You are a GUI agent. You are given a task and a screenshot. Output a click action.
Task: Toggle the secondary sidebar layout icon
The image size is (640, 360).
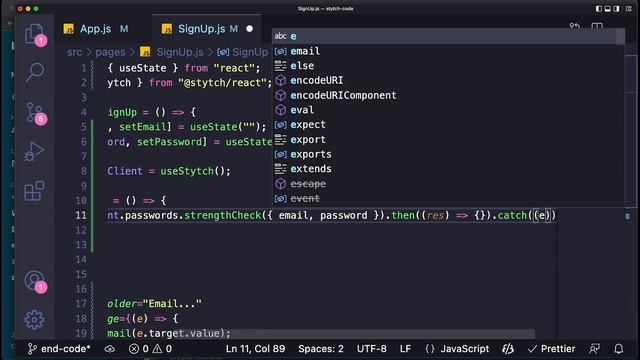tap(617, 9)
